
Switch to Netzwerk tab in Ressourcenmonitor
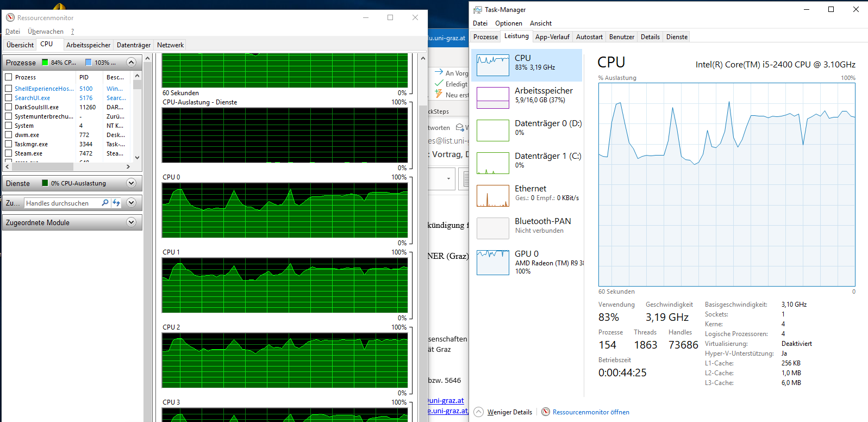(x=170, y=45)
